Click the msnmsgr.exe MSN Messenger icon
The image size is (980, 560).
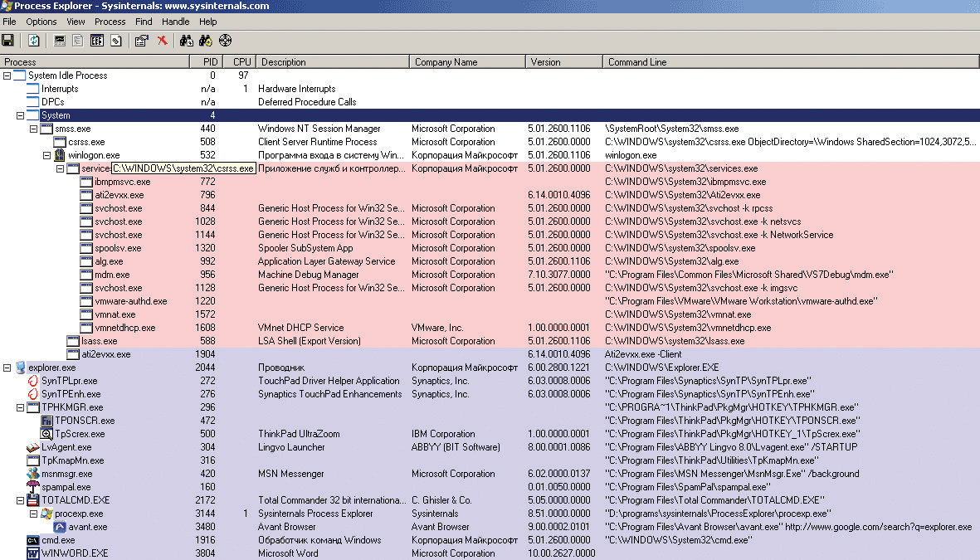(x=33, y=474)
